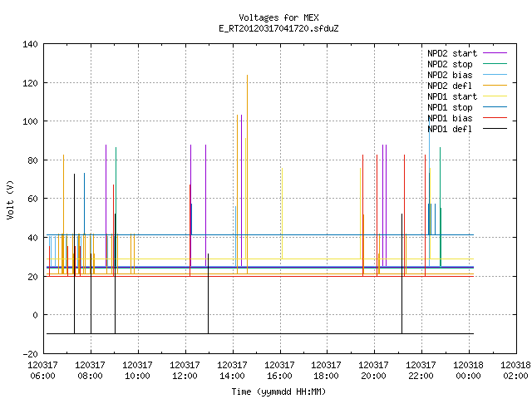Image resolution: width=532 pixels, height=399 pixels.
Task: Click the 'NPD1 defl' legend label
Action: [x=450, y=130]
